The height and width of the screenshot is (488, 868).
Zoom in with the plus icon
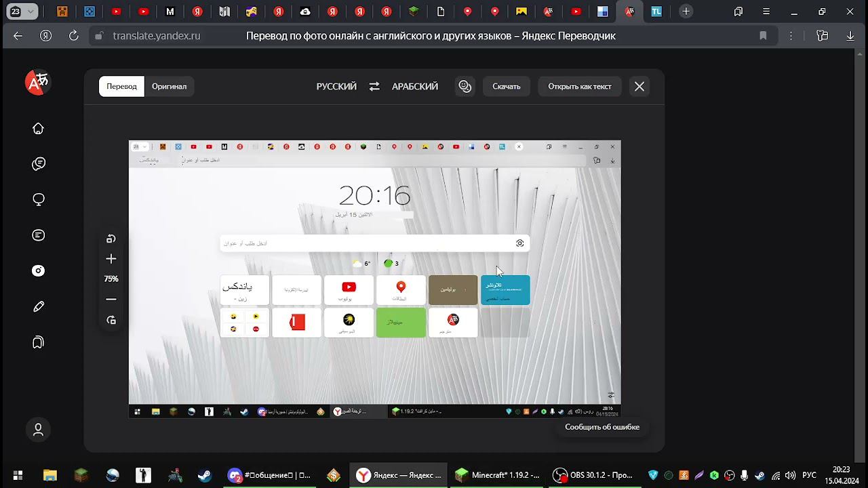point(111,259)
